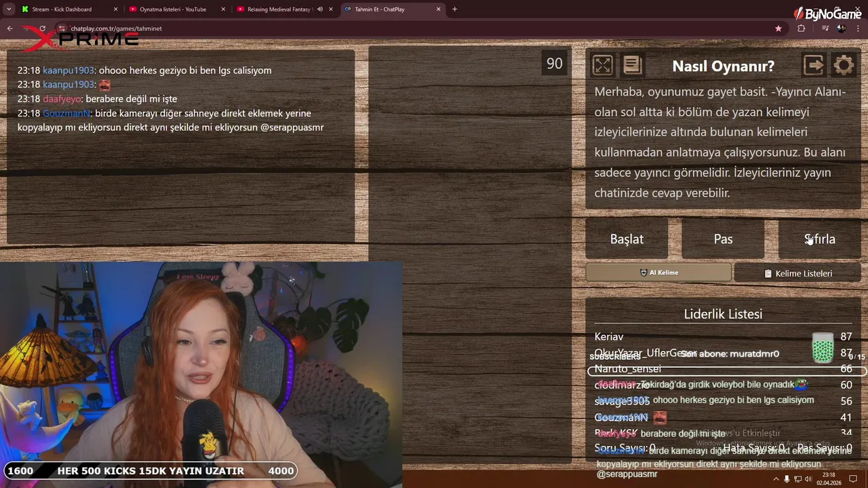Select the AI Kelime option
The image size is (868, 488).
[x=658, y=272]
